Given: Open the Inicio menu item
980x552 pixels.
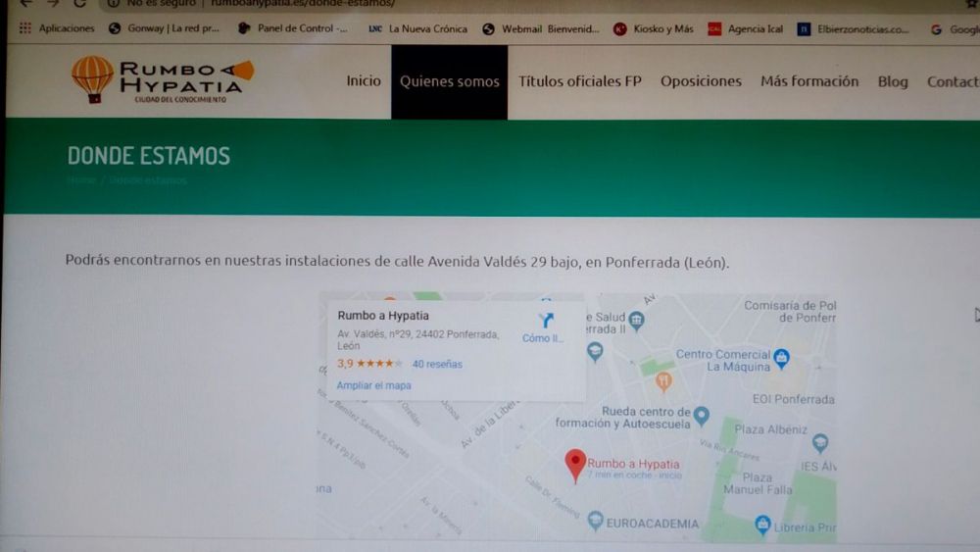Looking at the screenshot, I should tap(364, 80).
